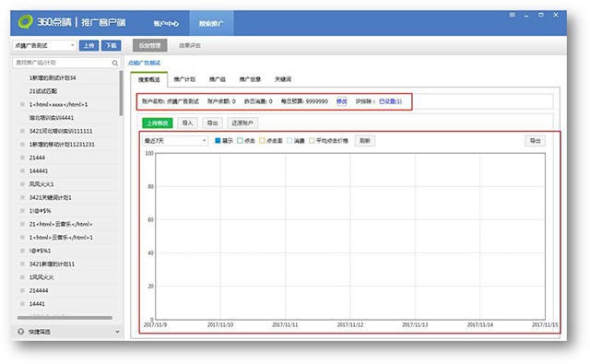Expand the 快捷筛选 panel chevron
Screen dimensions: 590x364
pos(117,332)
